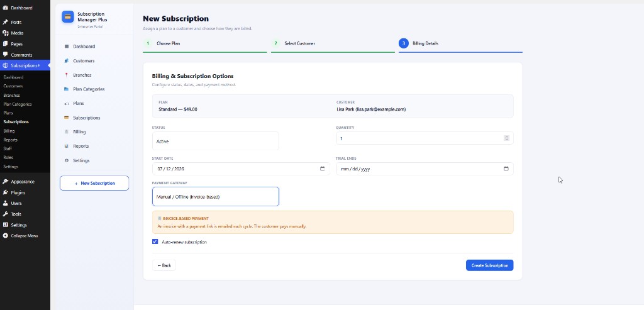Click the portal Billing receipt icon

67,132
